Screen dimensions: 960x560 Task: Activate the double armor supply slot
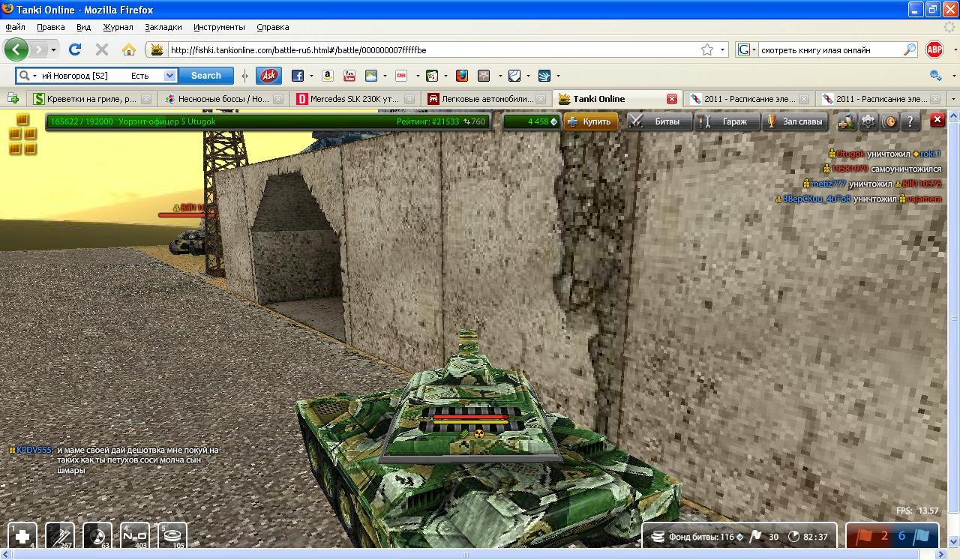(60, 535)
